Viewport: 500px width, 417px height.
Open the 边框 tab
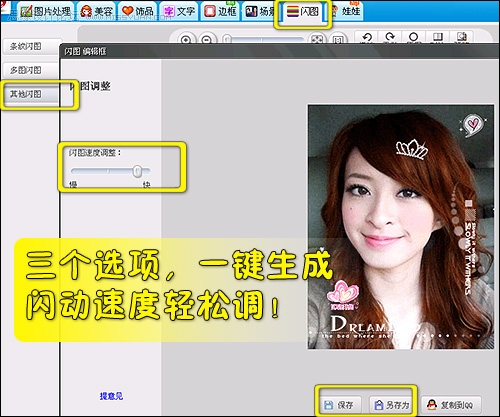pos(220,12)
